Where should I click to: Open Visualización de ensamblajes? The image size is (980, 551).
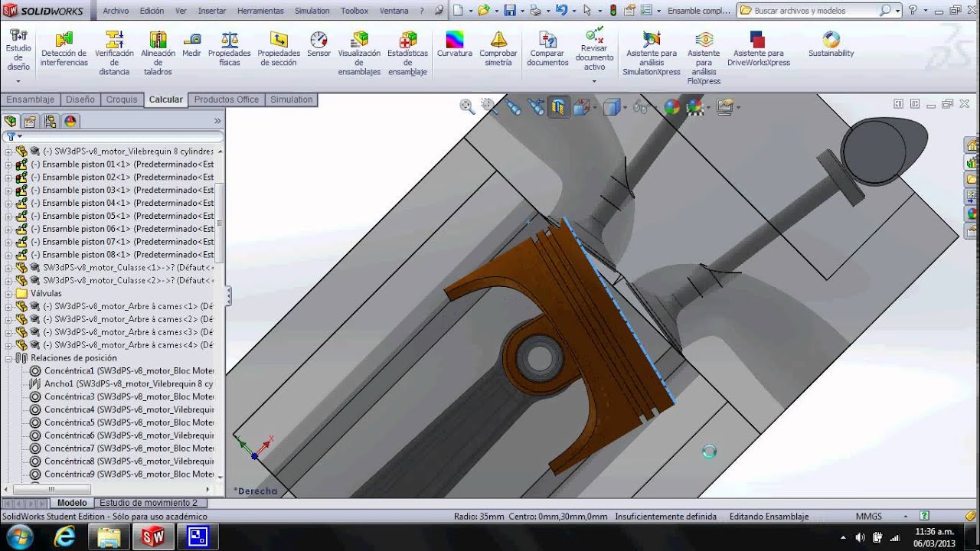pos(359,54)
